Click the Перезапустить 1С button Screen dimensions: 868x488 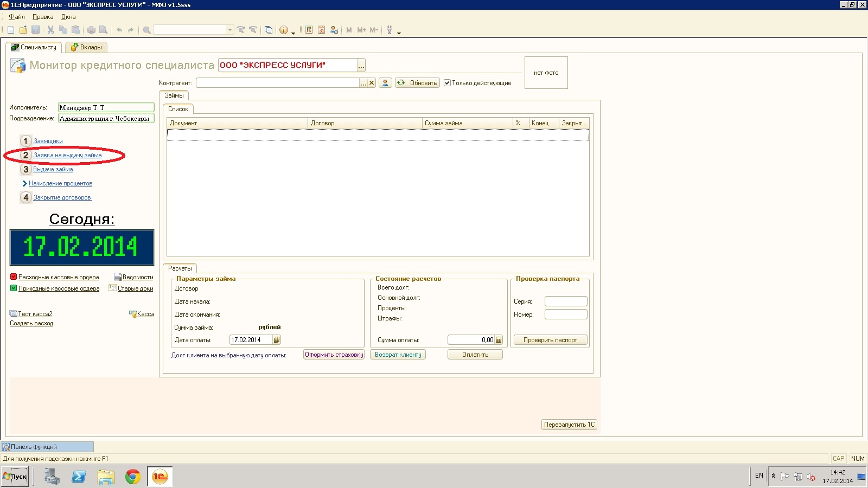tap(569, 425)
